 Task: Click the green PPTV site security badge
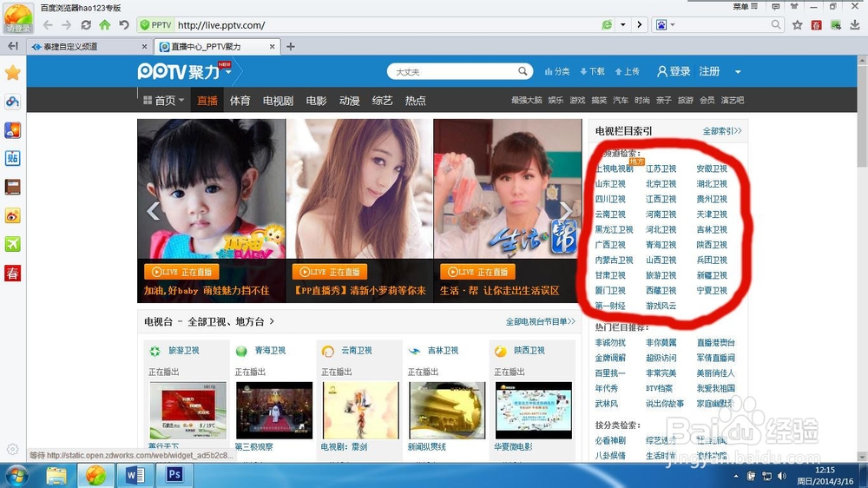coord(155,25)
